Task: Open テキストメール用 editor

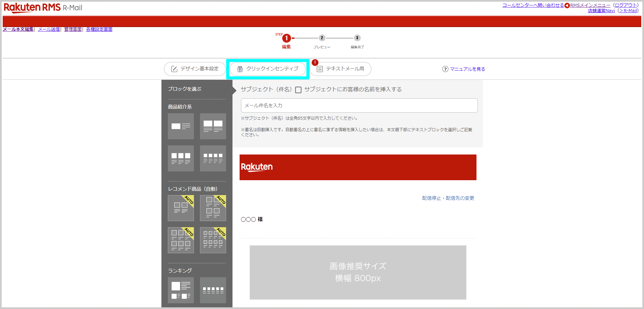Action: [340, 69]
